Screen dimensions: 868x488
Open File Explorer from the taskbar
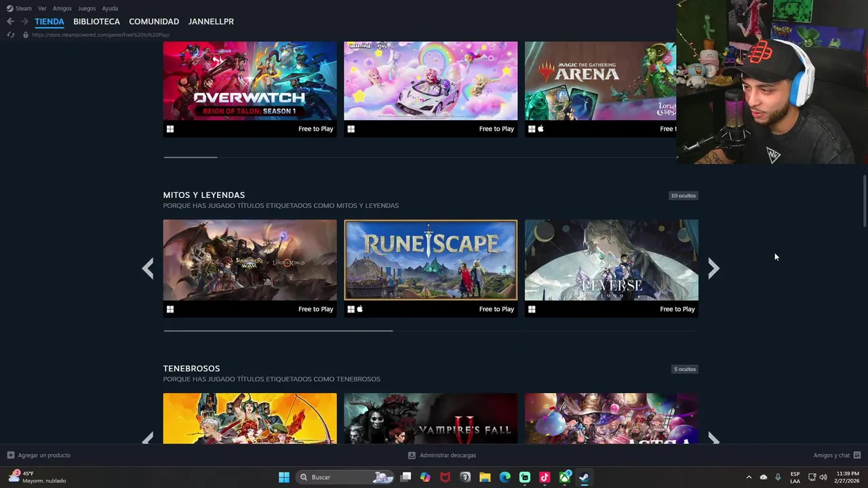tap(485, 477)
